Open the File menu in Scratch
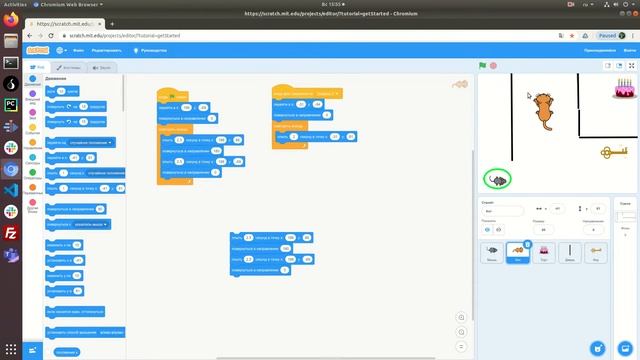 (x=78, y=50)
